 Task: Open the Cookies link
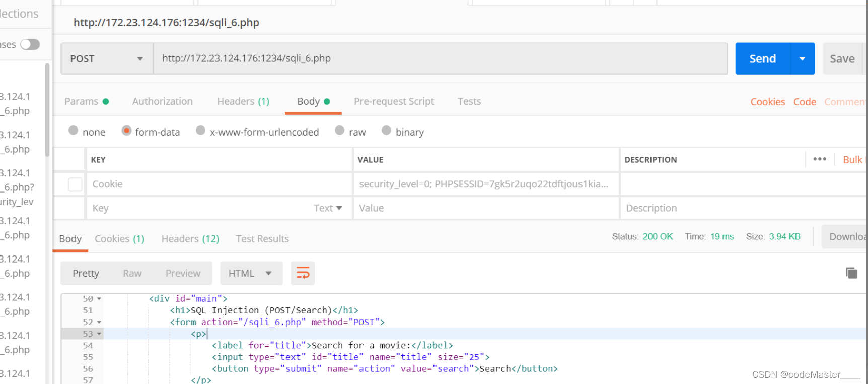pos(768,102)
